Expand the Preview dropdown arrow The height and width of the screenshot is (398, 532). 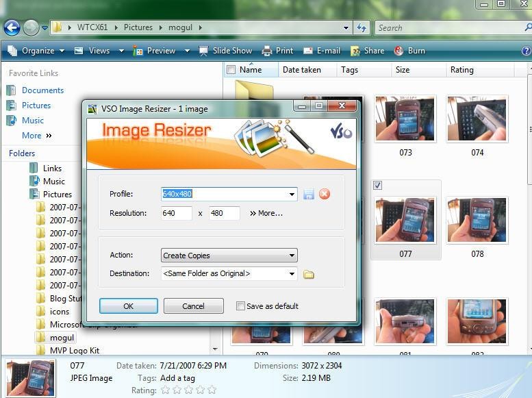(x=187, y=51)
